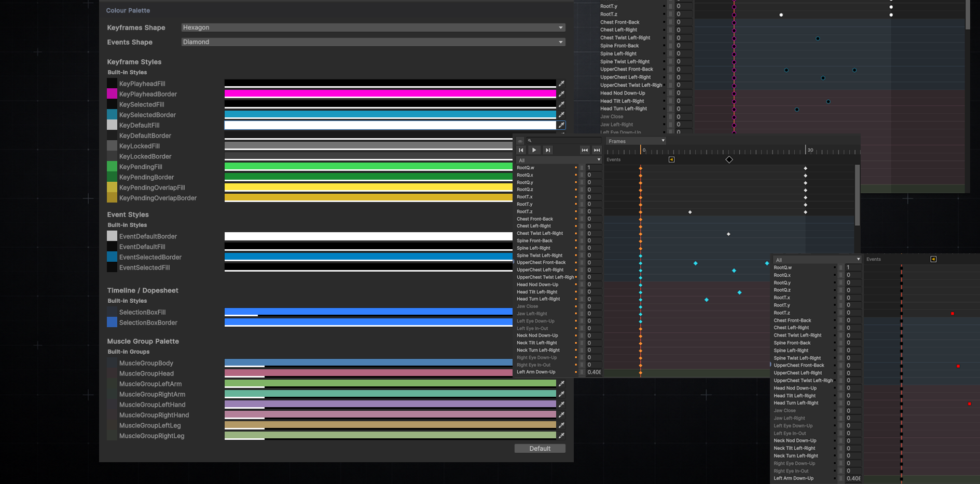Click the SelectionBoxBorder blue swatch
The width and height of the screenshot is (980, 484).
(x=112, y=322)
